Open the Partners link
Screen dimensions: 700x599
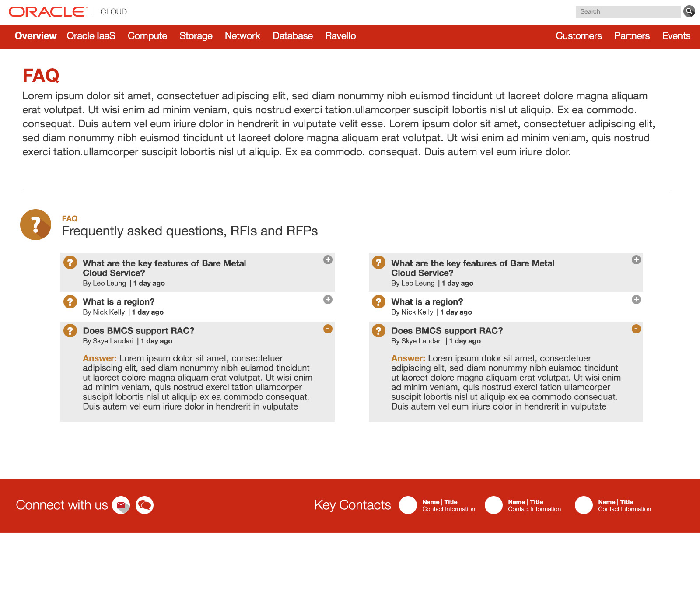click(x=632, y=36)
